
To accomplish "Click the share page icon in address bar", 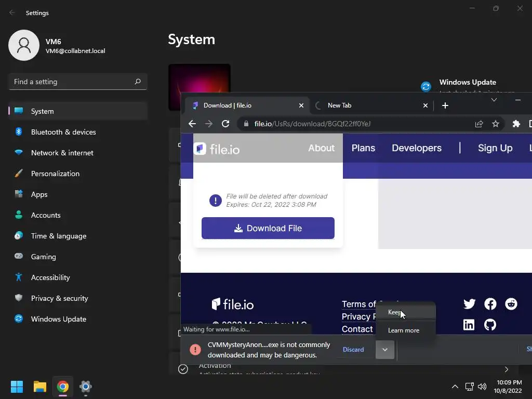I will (x=478, y=124).
